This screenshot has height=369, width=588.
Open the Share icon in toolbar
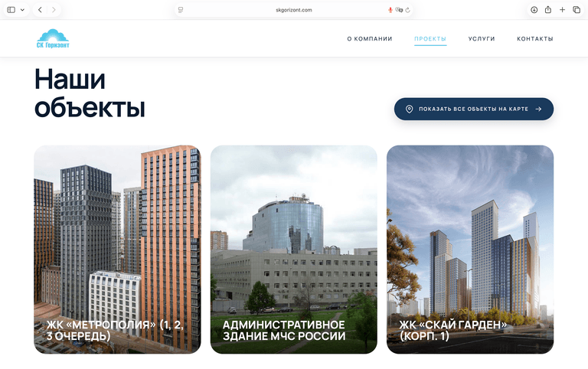coord(548,10)
